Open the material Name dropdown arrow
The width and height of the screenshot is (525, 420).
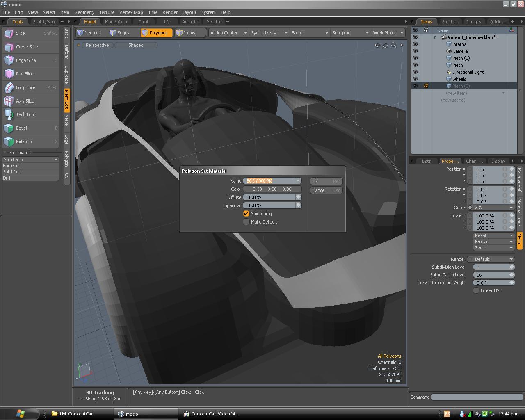[298, 181]
